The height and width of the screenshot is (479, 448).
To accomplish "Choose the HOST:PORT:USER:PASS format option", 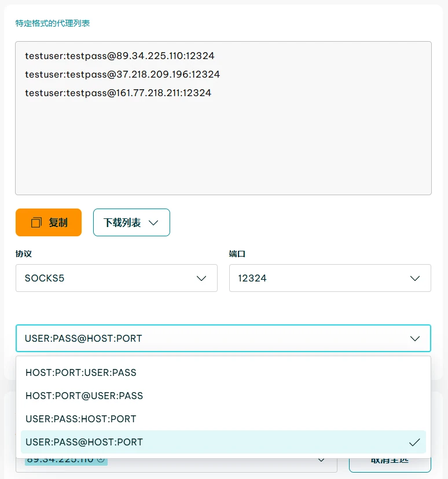I will [x=81, y=373].
